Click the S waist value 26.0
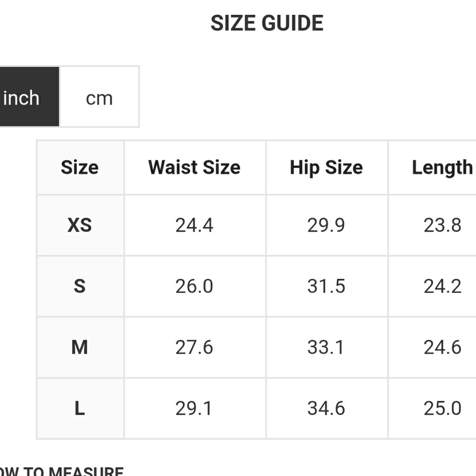476x476 pixels. click(x=194, y=286)
